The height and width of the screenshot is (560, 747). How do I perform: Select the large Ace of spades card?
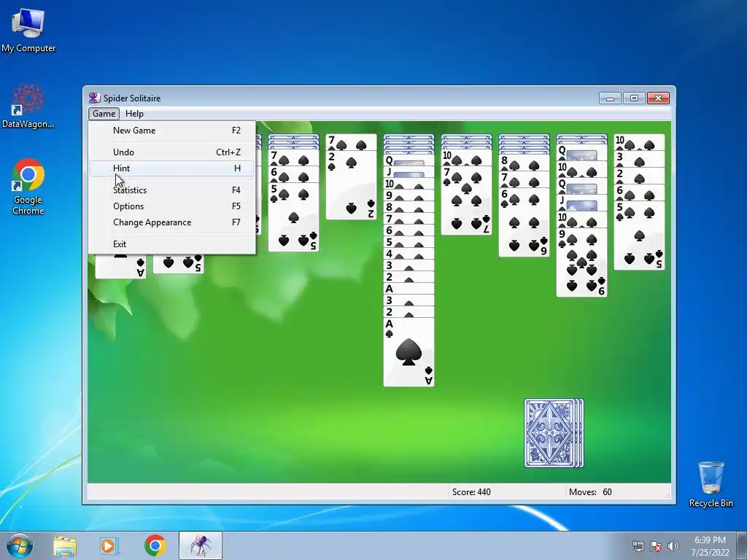point(409,352)
